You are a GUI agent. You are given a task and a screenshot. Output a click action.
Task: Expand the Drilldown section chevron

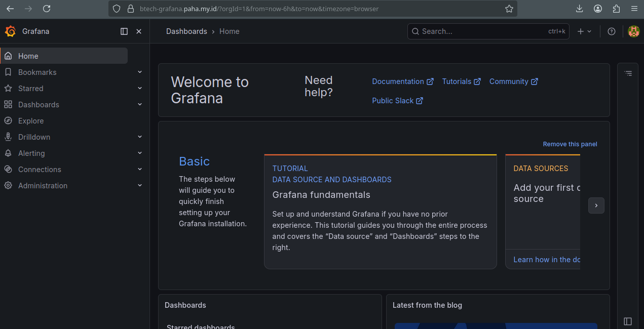(x=140, y=137)
